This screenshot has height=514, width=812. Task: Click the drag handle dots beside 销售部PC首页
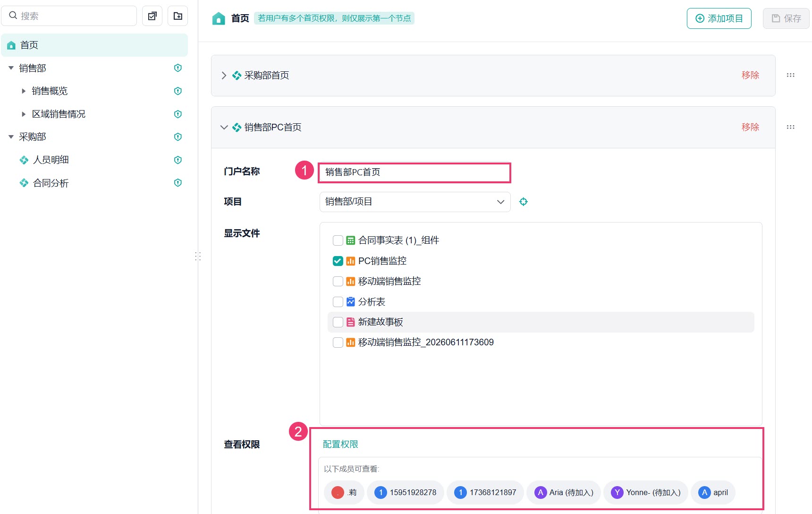click(x=791, y=127)
